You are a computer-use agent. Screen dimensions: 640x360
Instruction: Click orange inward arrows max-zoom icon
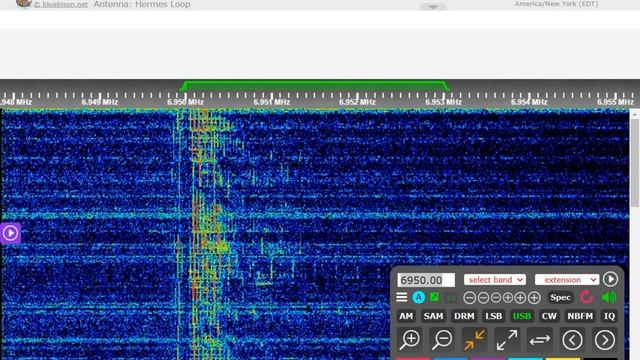(x=474, y=340)
